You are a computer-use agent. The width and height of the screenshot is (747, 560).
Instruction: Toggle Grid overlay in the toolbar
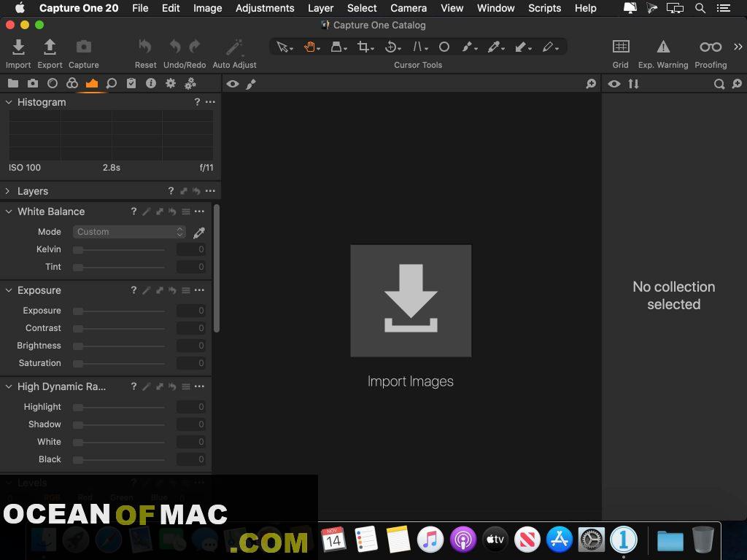[620, 47]
